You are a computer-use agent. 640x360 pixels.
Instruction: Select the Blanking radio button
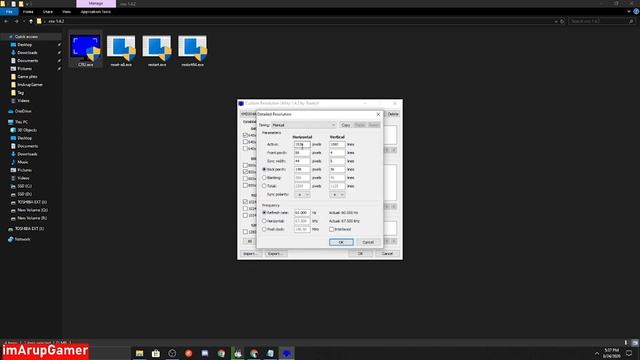pyautogui.click(x=264, y=178)
